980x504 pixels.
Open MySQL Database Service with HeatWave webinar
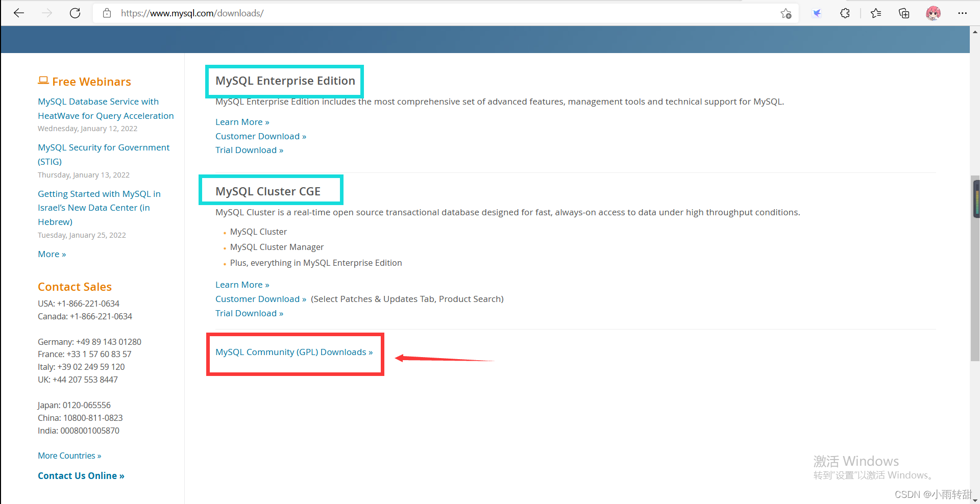coord(106,109)
